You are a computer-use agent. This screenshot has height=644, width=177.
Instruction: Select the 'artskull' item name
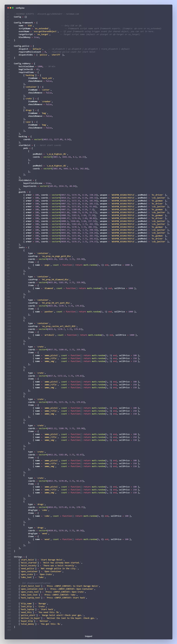(49, 335)
